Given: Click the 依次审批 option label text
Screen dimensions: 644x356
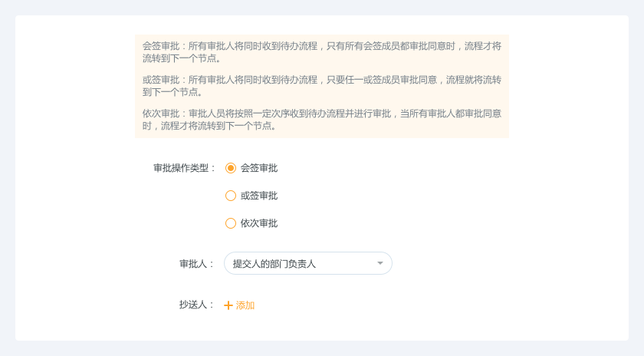Looking at the screenshot, I should coord(259,223).
